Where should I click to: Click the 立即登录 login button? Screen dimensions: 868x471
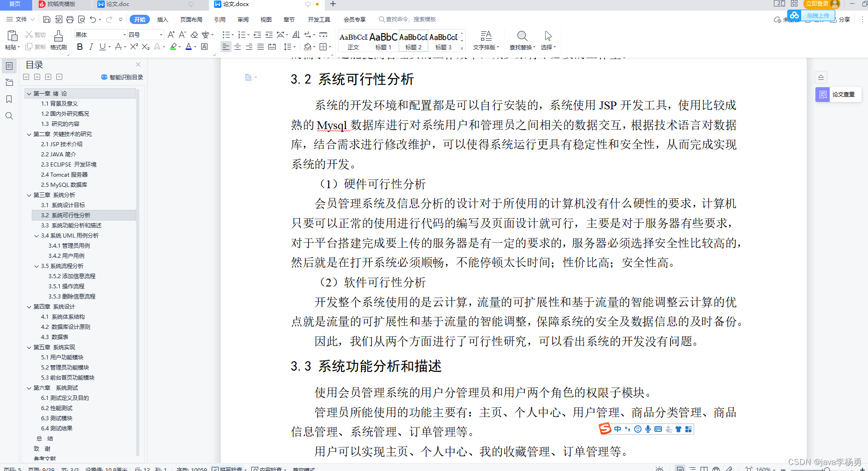(822, 4)
